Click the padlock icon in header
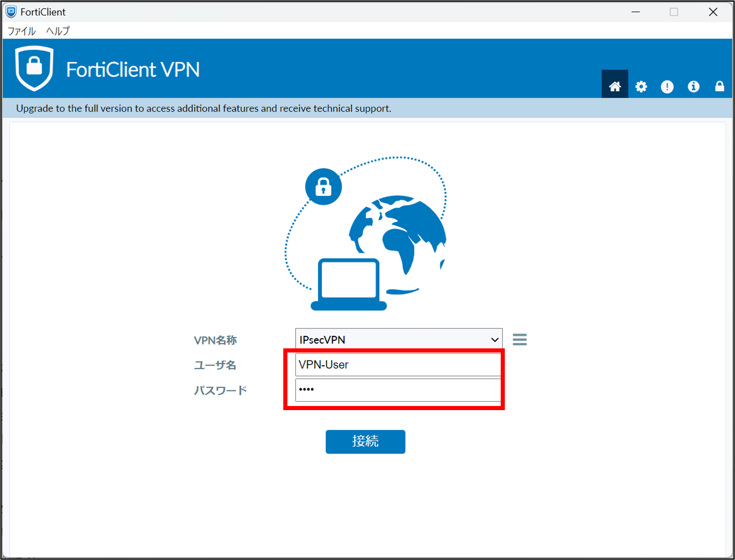The height and width of the screenshot is (560, 735). click(x=719, y=86)
